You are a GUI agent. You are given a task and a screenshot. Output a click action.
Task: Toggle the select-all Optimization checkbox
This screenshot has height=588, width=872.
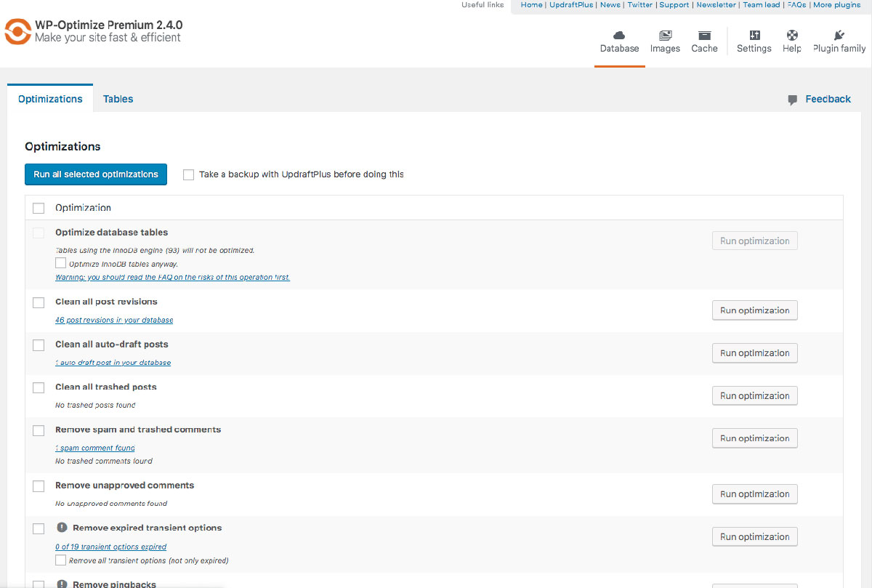click(x=39, y=209)
